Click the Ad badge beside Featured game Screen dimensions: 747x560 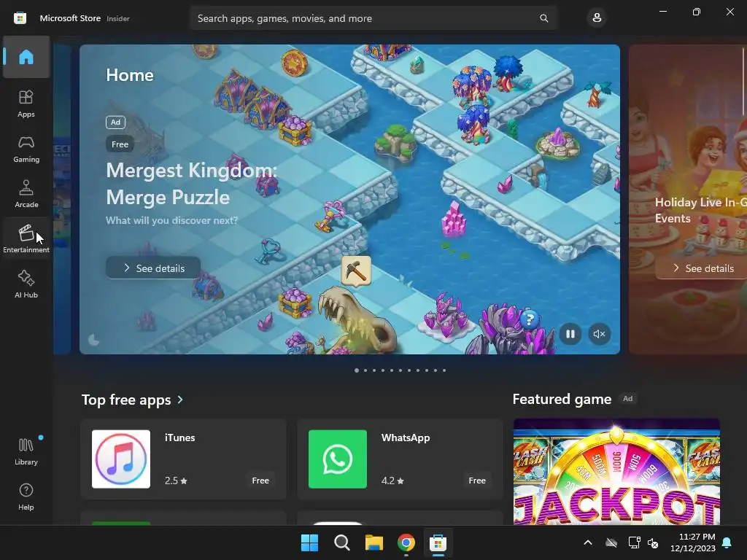click(x=628, y=399)
